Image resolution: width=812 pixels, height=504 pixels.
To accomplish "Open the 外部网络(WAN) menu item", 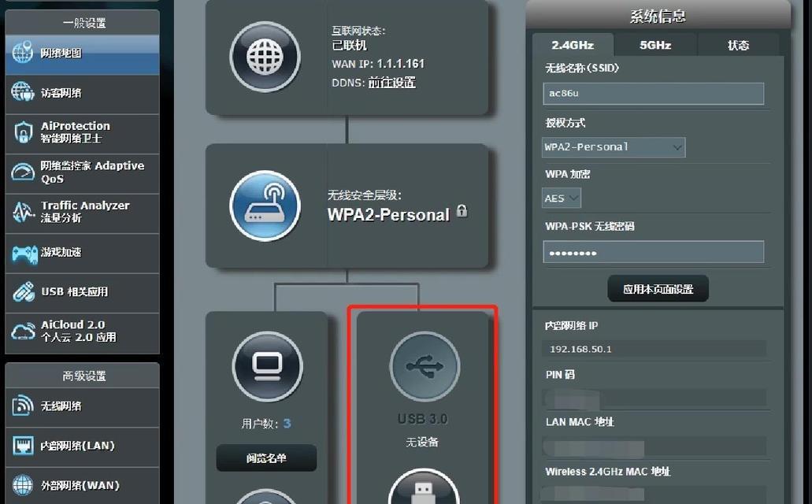I will (83, 486).
